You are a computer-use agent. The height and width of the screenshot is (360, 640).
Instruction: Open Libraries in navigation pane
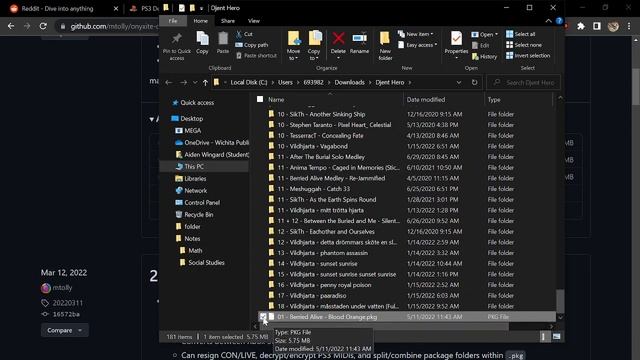[195, 178]
